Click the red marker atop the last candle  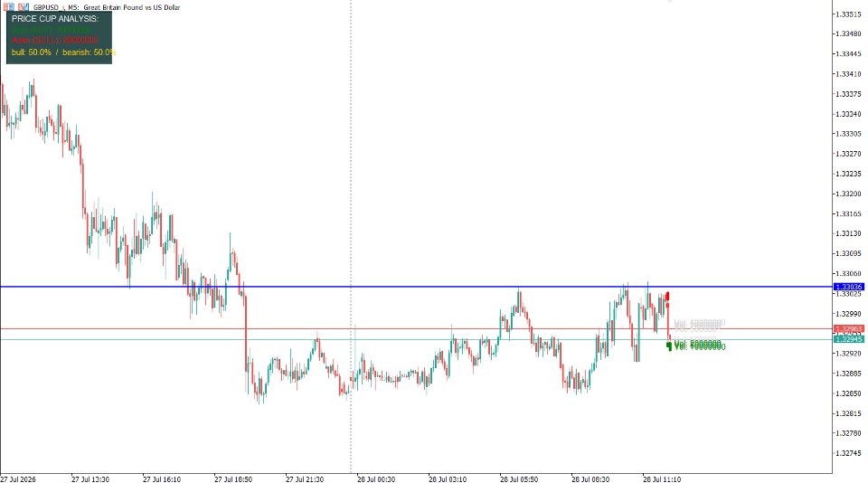[x=667, y=297]
